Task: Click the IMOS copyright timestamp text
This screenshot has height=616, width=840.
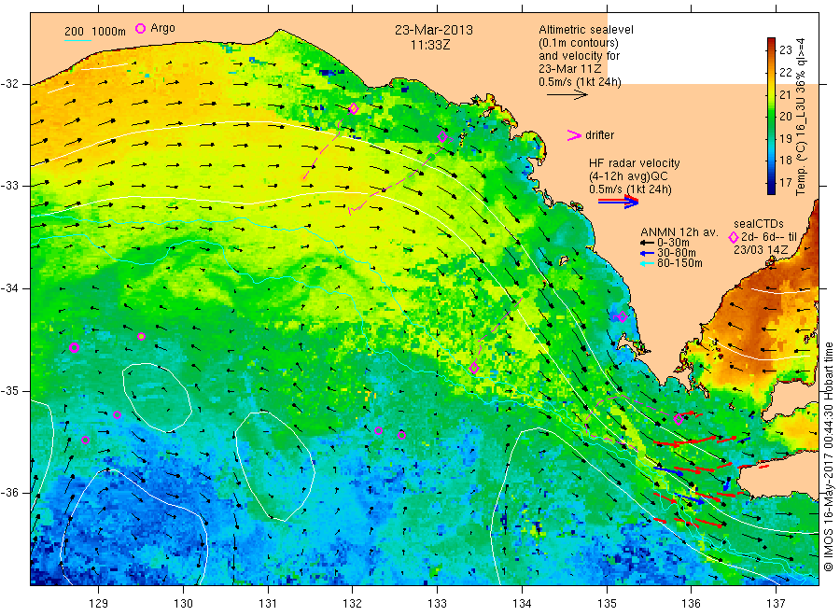Action: click(829, 456)
